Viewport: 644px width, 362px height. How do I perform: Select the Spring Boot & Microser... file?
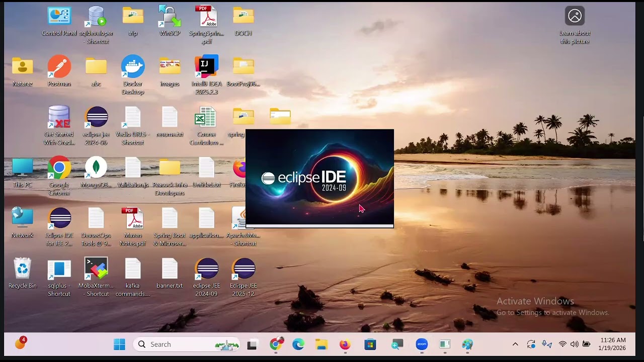(x=170, y=227)
